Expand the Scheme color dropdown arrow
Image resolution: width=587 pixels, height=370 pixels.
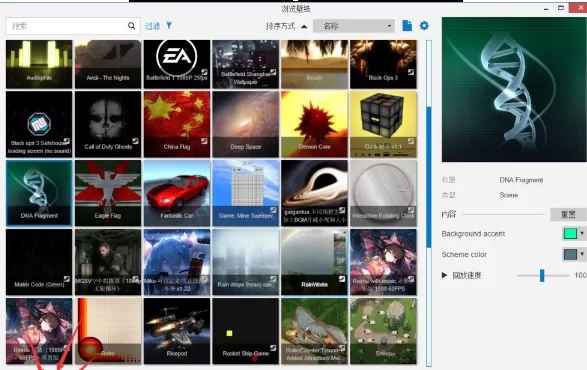tap(582, 254)
